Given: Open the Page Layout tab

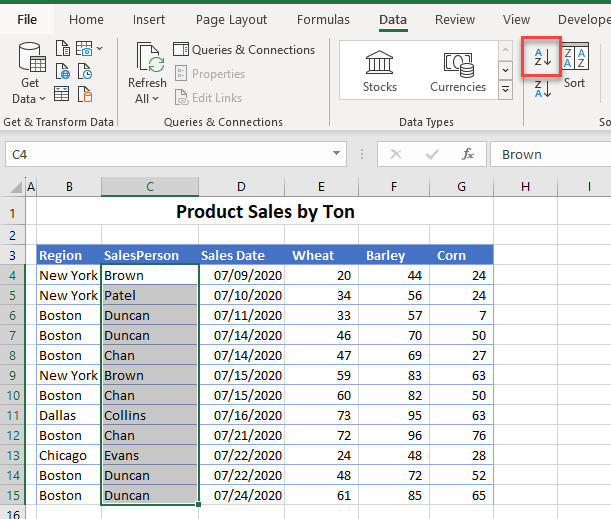Looking at the screenshot, I should (x=231, y=19).
